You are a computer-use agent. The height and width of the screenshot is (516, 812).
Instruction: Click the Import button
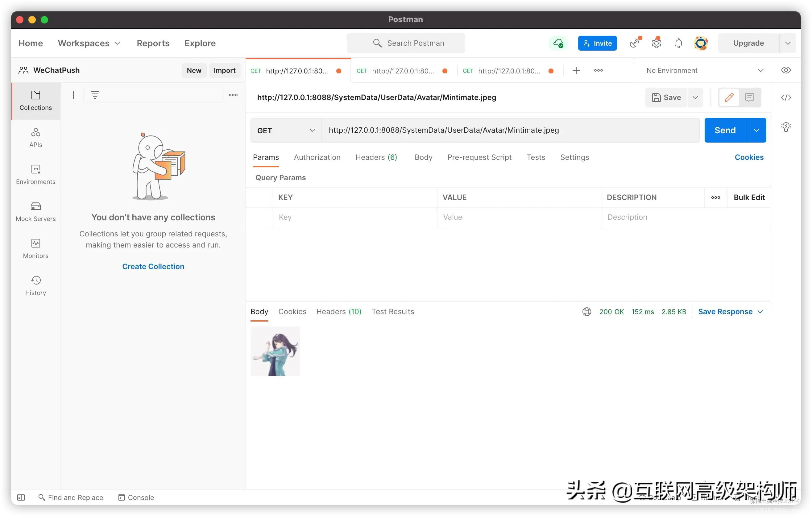point(224,70)
